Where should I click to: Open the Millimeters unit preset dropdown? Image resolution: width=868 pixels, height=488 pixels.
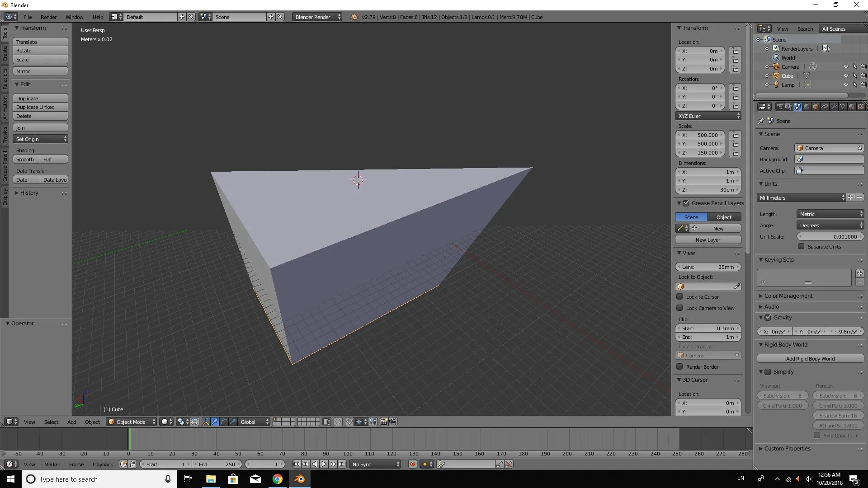coord(801,198)
